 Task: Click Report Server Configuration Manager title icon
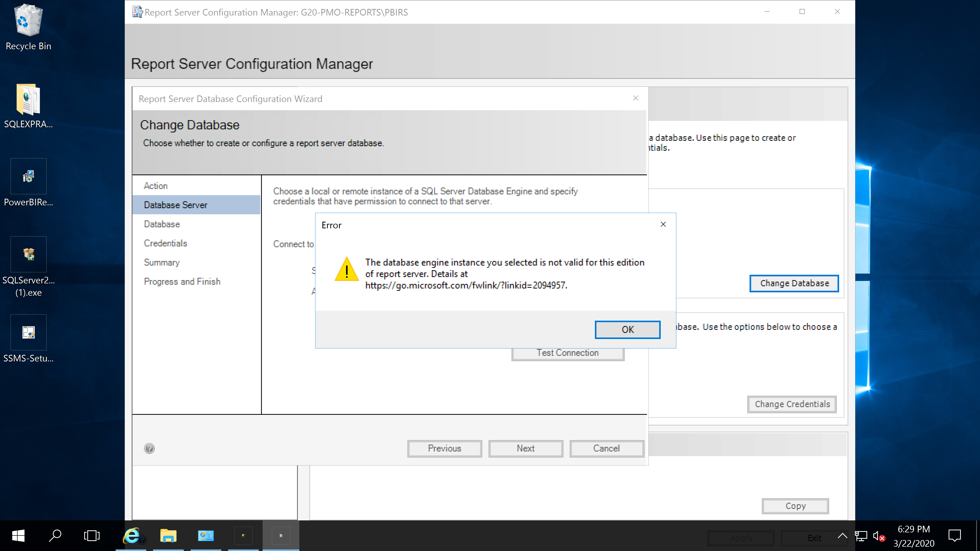(x=137, y=12)
